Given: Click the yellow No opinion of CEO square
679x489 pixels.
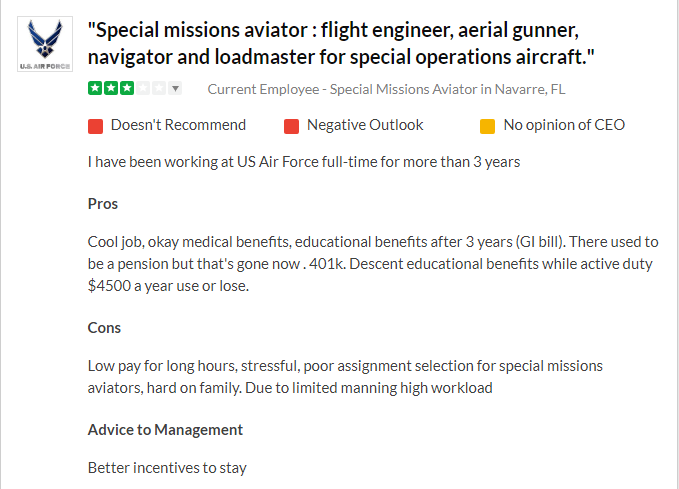Looking at the screenshot, I should 488,126.
